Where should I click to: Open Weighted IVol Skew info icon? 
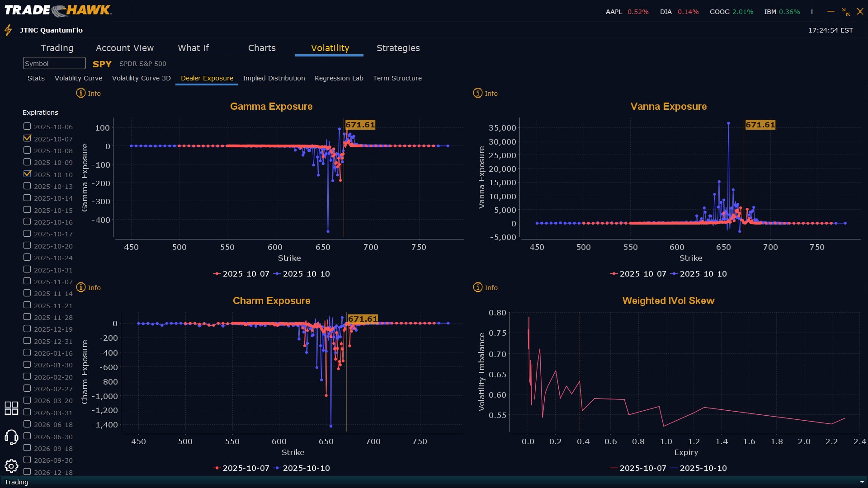coord(478,287)
